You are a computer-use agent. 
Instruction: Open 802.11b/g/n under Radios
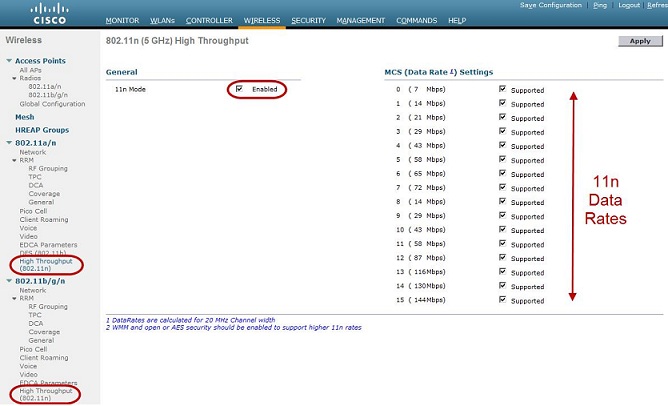tap(48, 95)
